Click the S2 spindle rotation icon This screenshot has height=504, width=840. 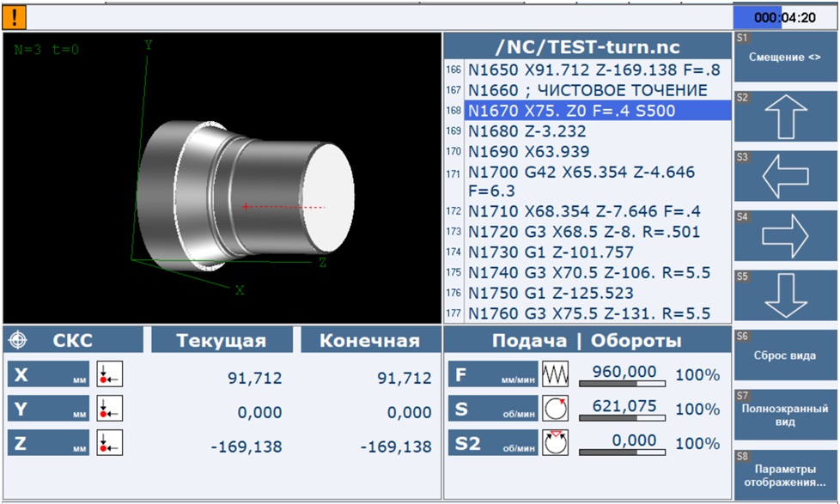[556, 442]
